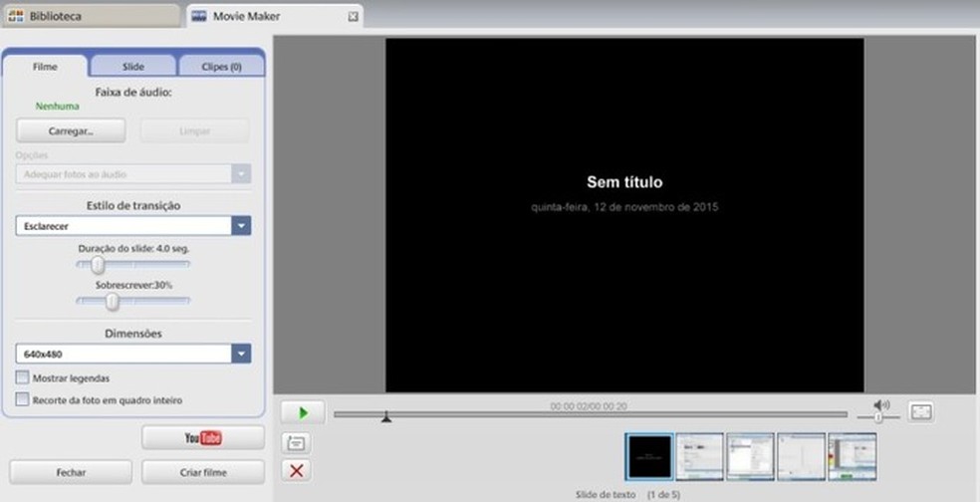
Task: Open the Clipes (0) tab
Action: click(221, 67)
